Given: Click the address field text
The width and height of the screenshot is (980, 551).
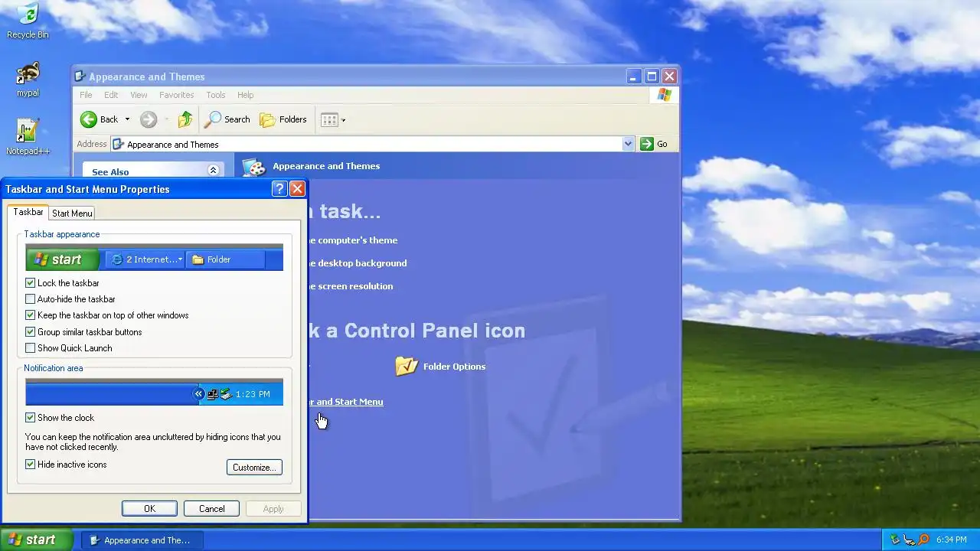Looking at the screenshot, I should pos(172,145).
